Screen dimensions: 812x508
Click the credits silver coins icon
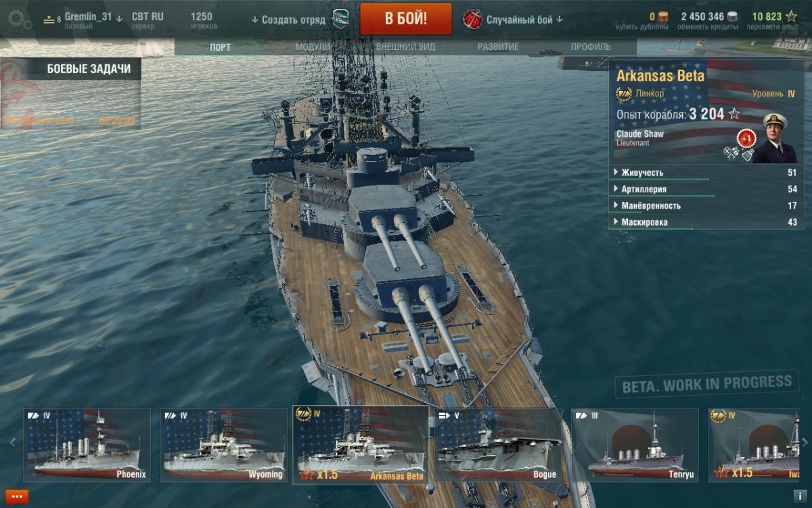click(x=732, y=16)
